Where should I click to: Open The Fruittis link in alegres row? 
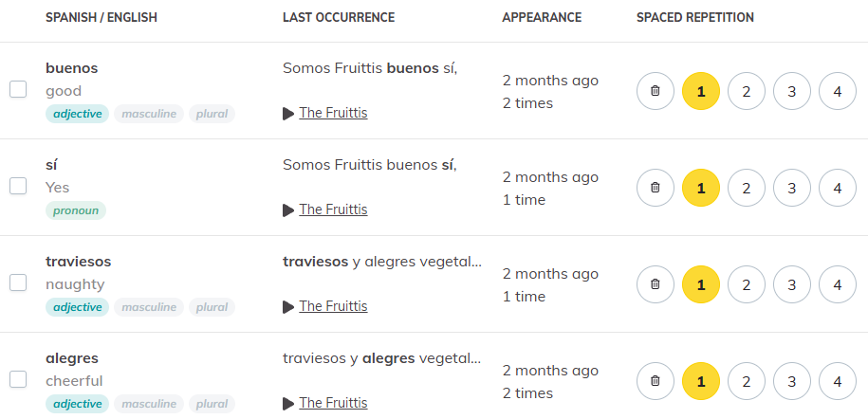333,403
